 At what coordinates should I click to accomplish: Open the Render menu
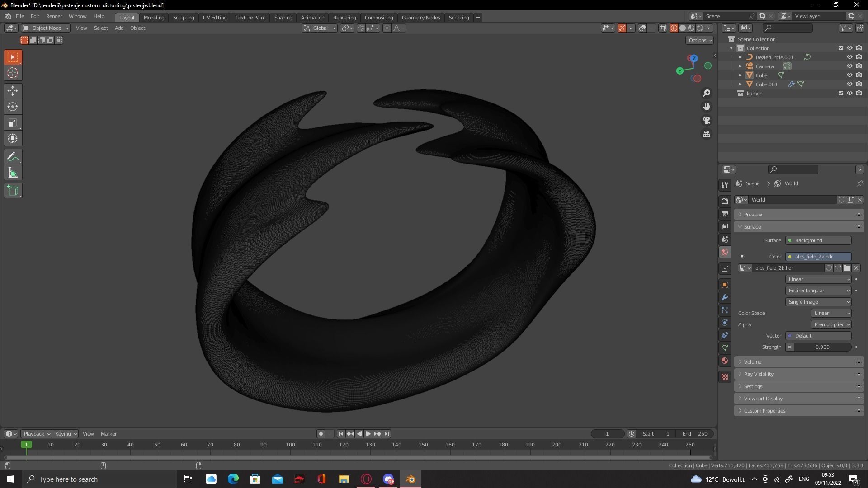[54, 16]
